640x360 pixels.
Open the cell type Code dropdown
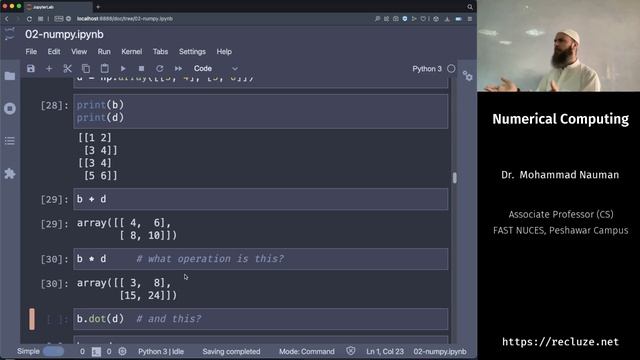click(x=216, y=69)
